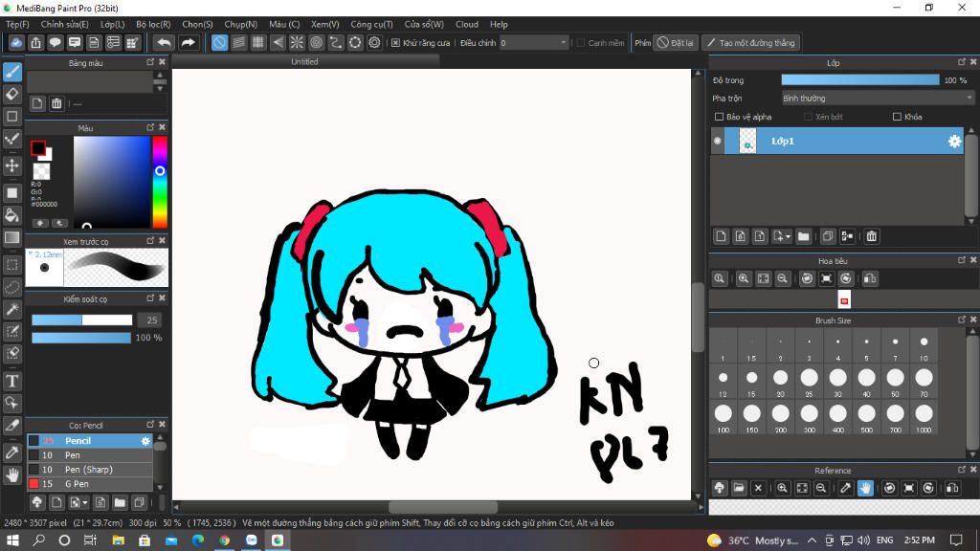Open the Pha trộn blend mode dropdown
Viewport: 980px width, 551px height.
pyautogui.click(x=878, y=99)
